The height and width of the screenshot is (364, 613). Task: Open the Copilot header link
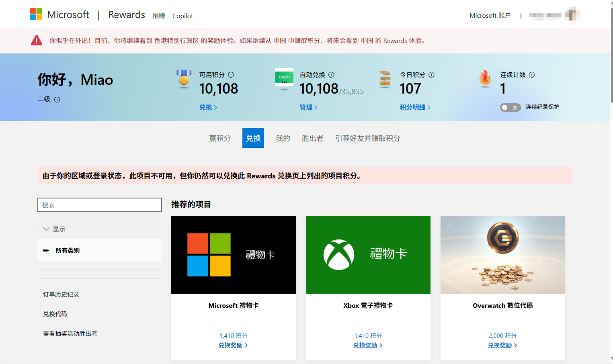click(182, 16)
